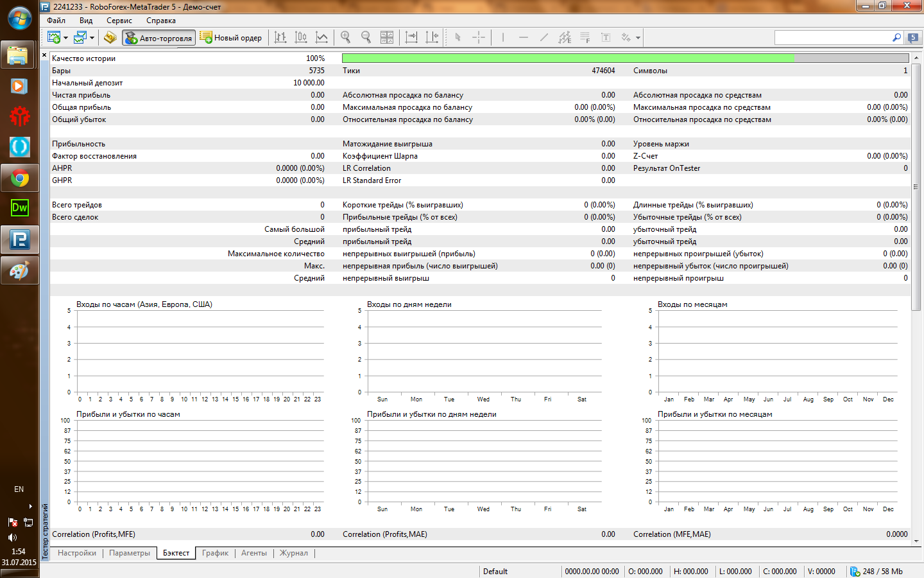The width and height of the screenshot is (924, 578).
Task: Select the equidistant channel tool
Action: (565, 38)
